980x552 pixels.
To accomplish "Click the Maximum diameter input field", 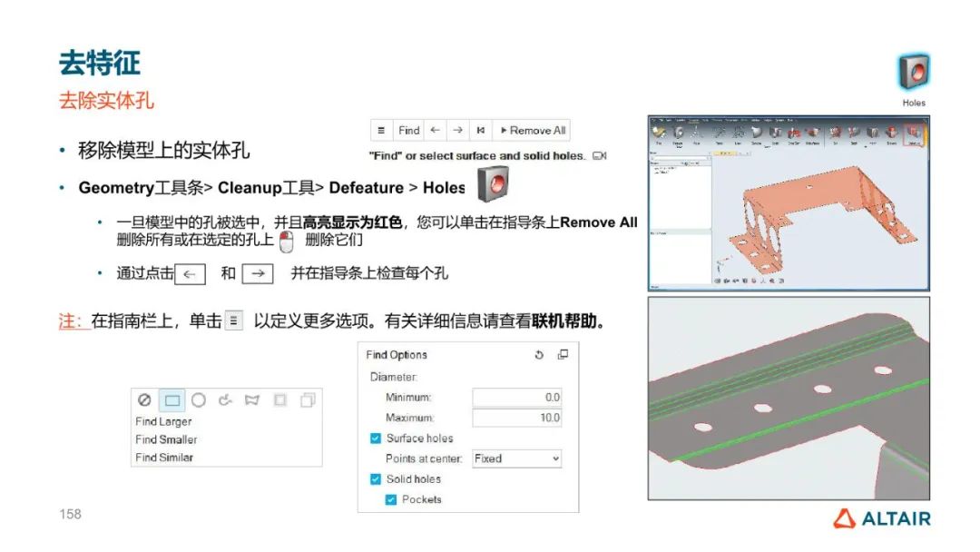I will 516,418.
